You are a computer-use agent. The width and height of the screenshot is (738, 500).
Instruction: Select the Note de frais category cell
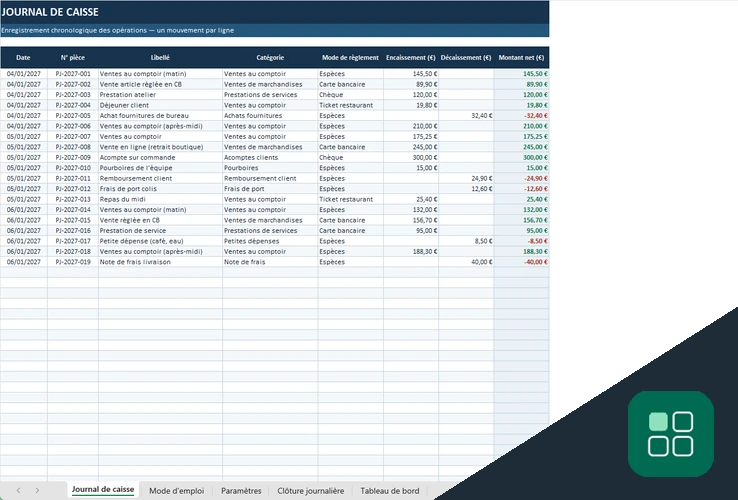click(x=270, y=262)
